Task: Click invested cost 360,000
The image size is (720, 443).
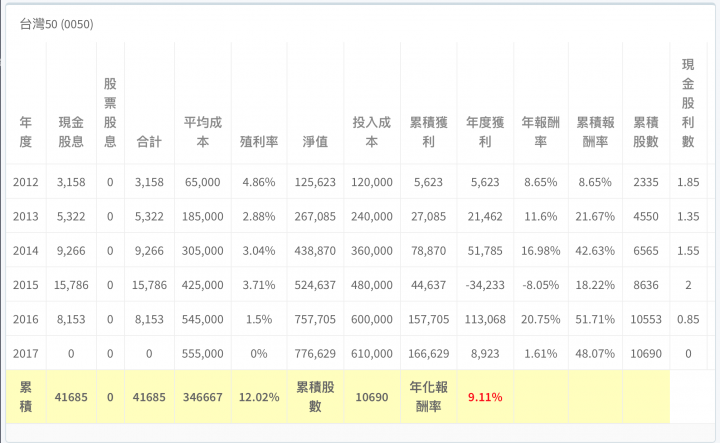Action: click(x=372, y=251)
